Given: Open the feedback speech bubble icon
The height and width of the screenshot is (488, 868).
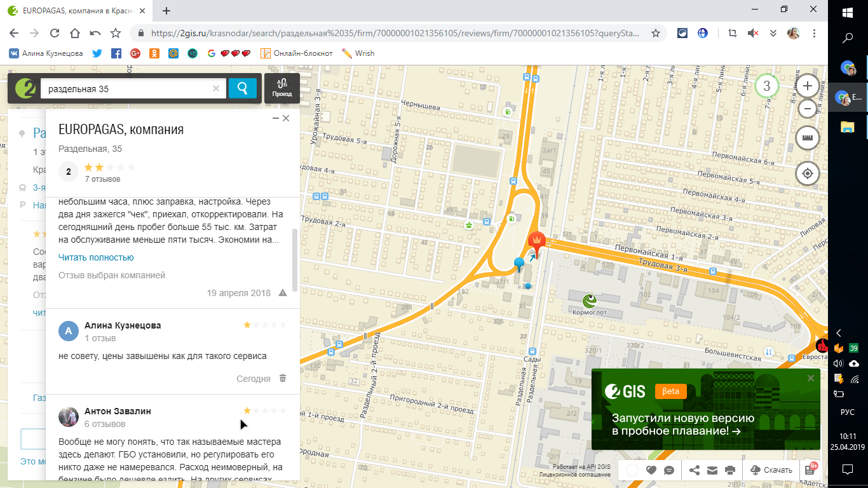Looking at the screenshot, I should click(x=668, y=470).
